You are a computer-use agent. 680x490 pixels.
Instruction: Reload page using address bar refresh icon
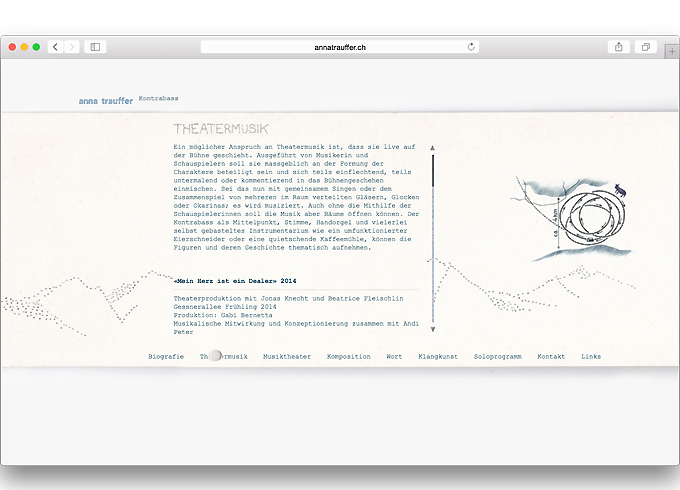point(471,47)
